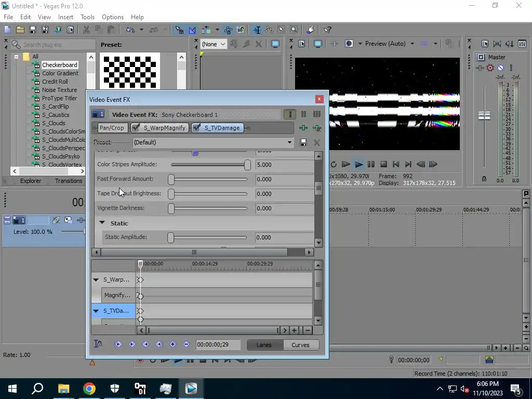Click the Track Motion icon on track 1
The height and width of the screenshot is (399, 532).
(68, 220)
